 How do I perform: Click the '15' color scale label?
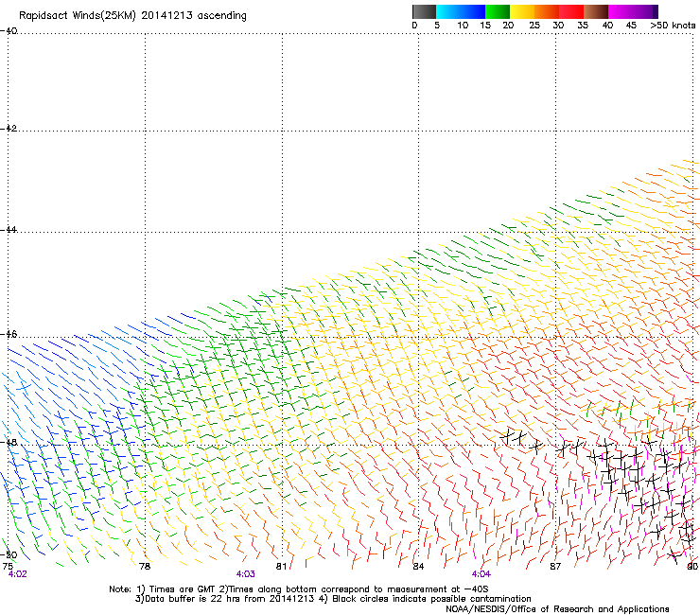click(x=485, y=26)
